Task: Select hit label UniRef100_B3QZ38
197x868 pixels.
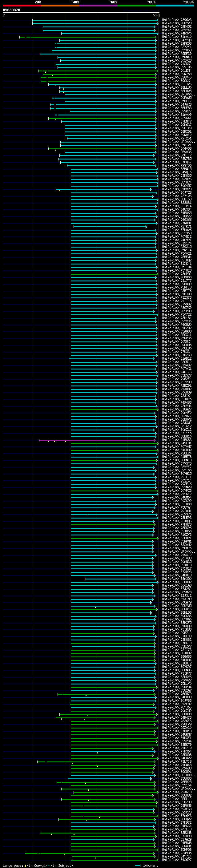Action: pyautogui.click(x=177, y=802)
